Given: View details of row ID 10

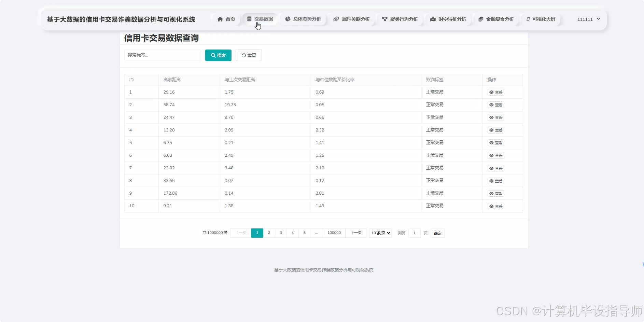Looking at the screenshot, I should (x=496, y=206).
